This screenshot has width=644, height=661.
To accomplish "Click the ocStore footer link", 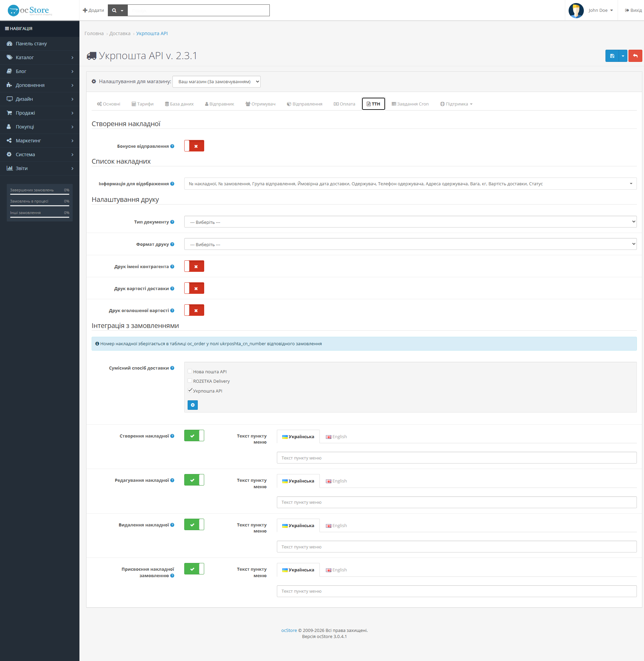I will [x=289, y=630].
